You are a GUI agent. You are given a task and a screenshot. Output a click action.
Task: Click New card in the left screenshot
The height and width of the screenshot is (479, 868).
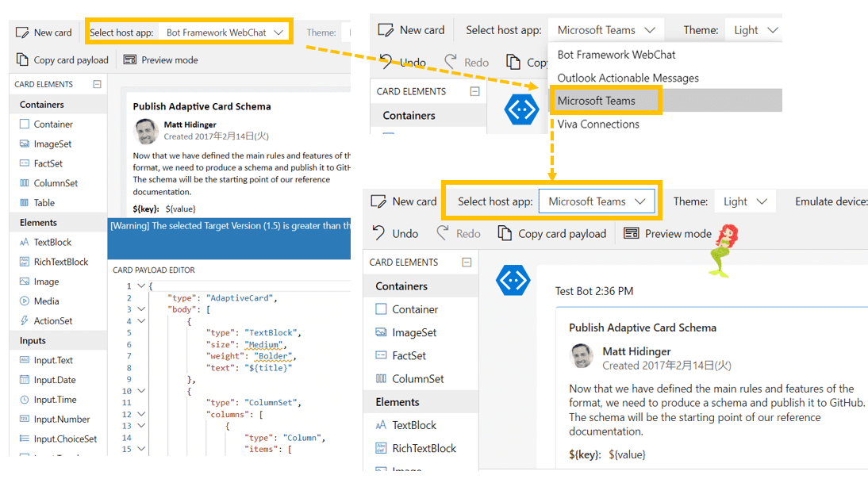click(44, 33)
